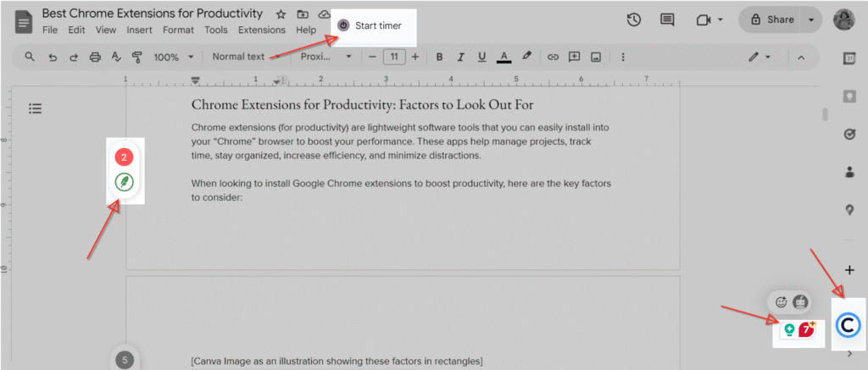The height and width of the screenshot is (370, 868).
Task: Open the Insert menu
Action: pos(139,30)
